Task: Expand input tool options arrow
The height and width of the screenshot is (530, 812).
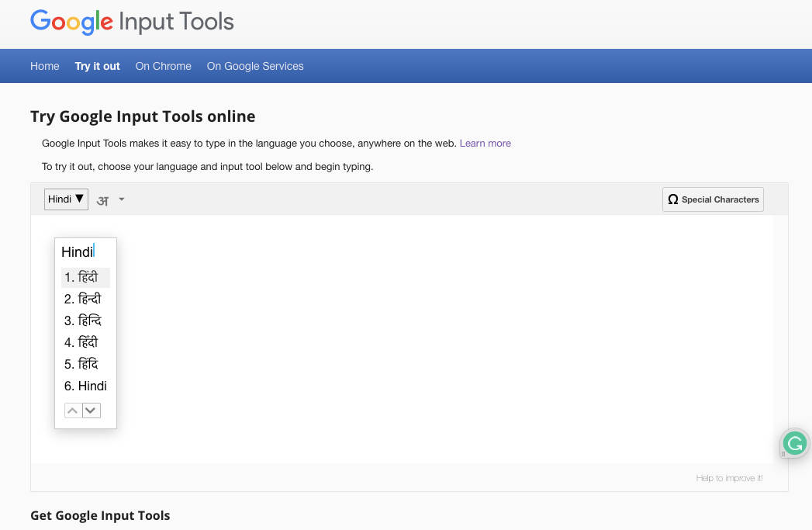Action: click(122, 199)
